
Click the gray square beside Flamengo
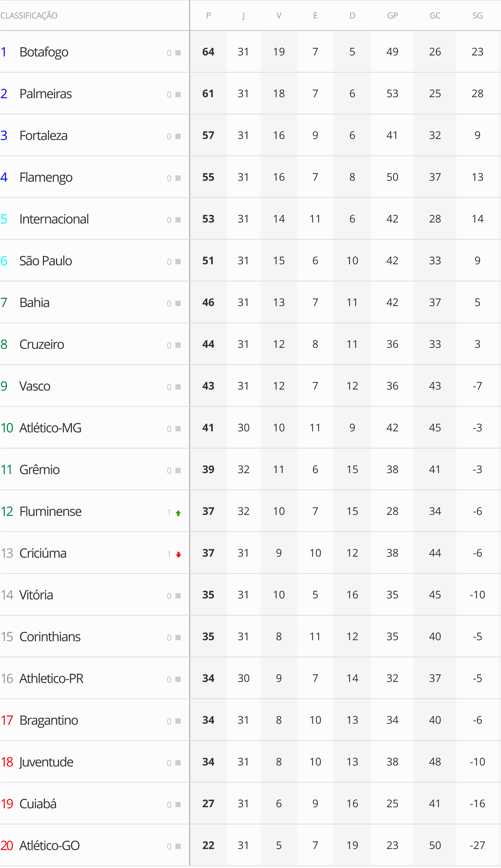(x=178, y=178)
